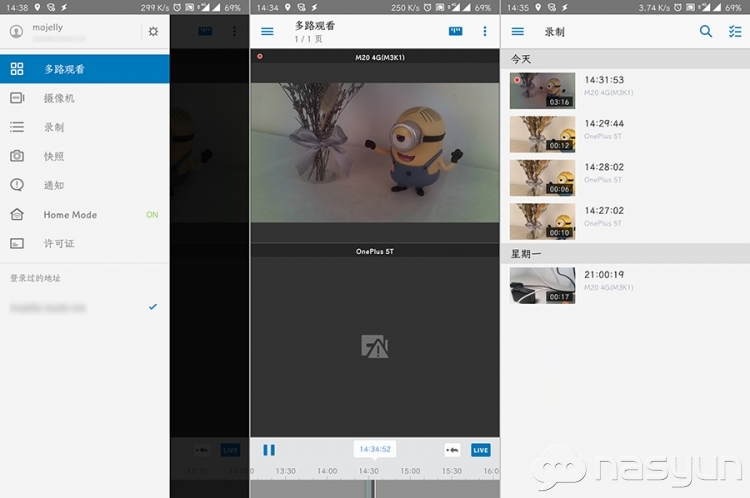Open 摄像机 menu entry
Viewport: 750px width, 498px height.
pos(85,98)
